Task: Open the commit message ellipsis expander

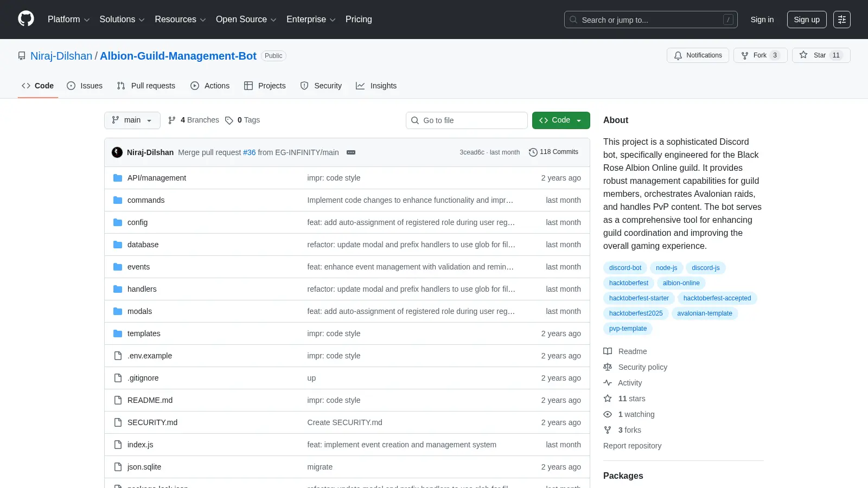Action: (x=351, y=152)
